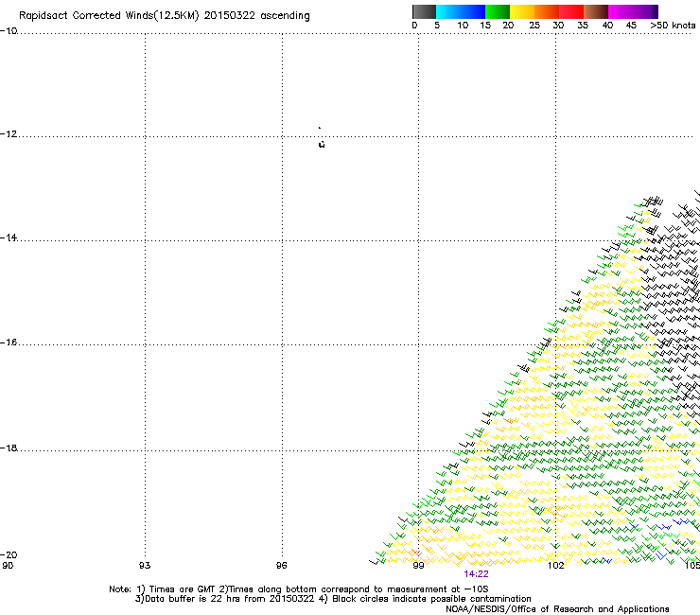Click the red 30-35 knots color band
Screen dimensions: 700x615
pyautogui.click(x=571, y=11)
